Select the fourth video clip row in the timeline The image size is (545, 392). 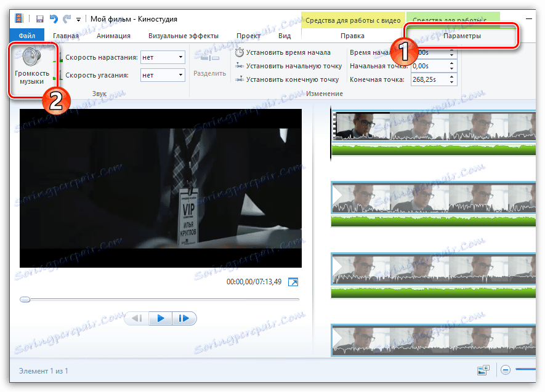tap(434, 340)
